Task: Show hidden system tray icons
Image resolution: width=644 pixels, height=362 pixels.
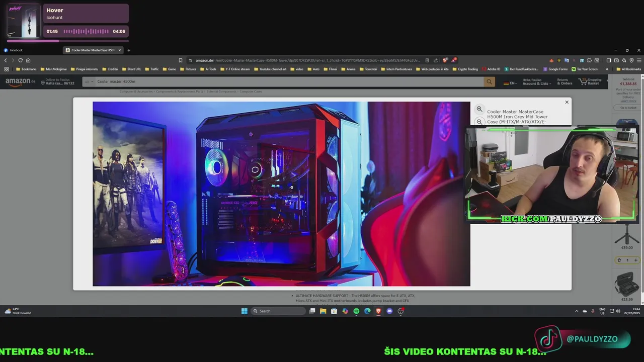Action: (577, 311)
